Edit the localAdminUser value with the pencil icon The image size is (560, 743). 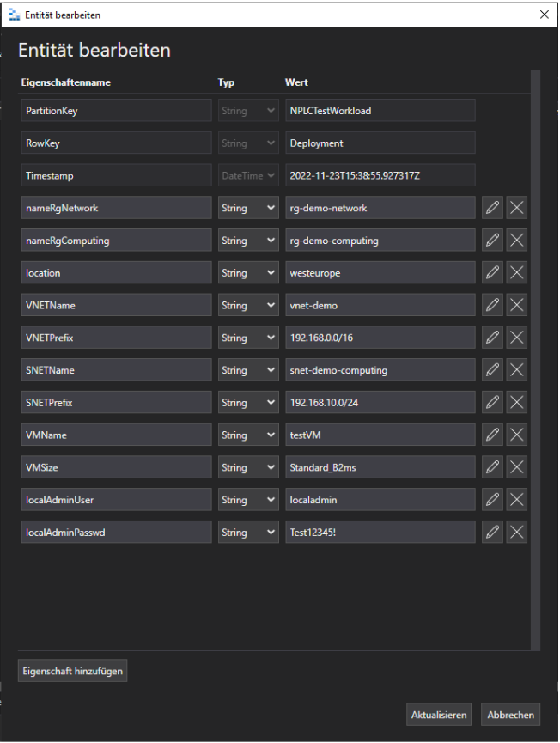tap(492, 499)
